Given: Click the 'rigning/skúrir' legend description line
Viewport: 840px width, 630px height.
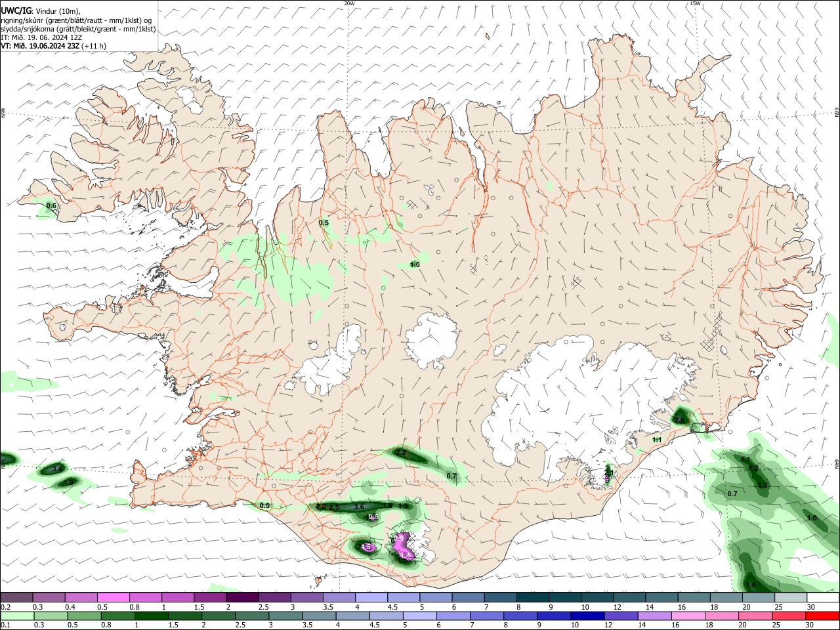Looking at the screenshot, I should pyautogui.click(x=76, y=20).
